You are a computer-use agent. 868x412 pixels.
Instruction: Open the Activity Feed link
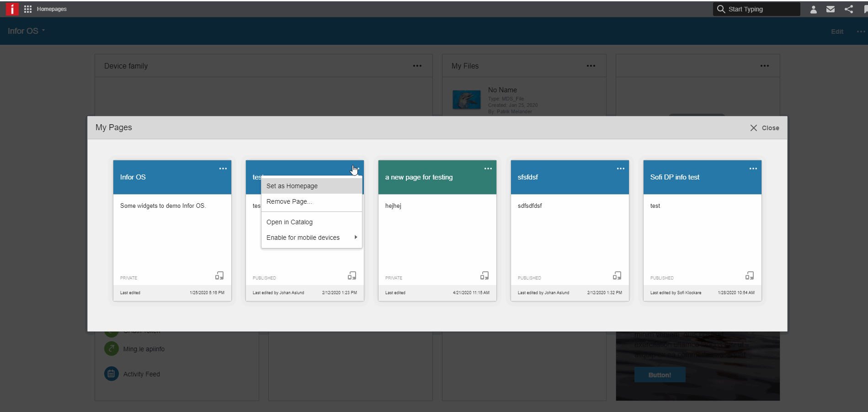[142, 374]
